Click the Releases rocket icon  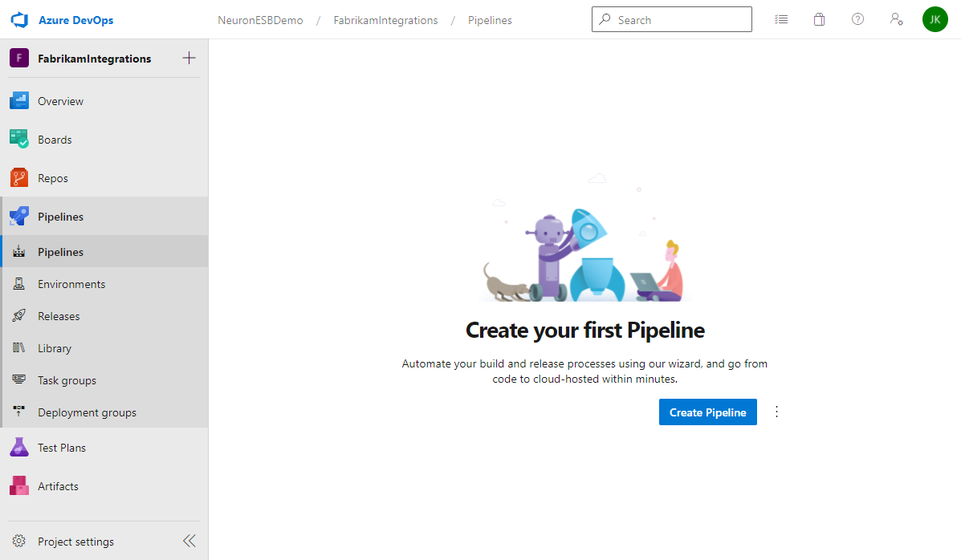(x=19, y=315)
